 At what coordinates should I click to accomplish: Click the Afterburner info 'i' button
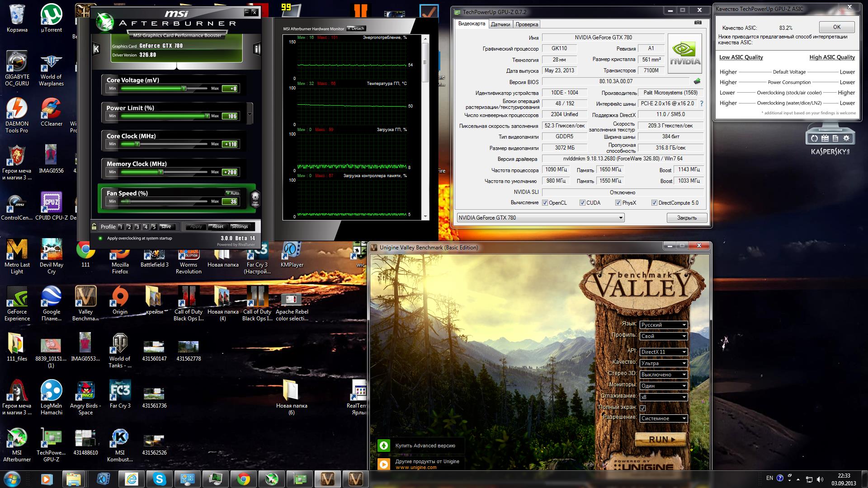257,49
